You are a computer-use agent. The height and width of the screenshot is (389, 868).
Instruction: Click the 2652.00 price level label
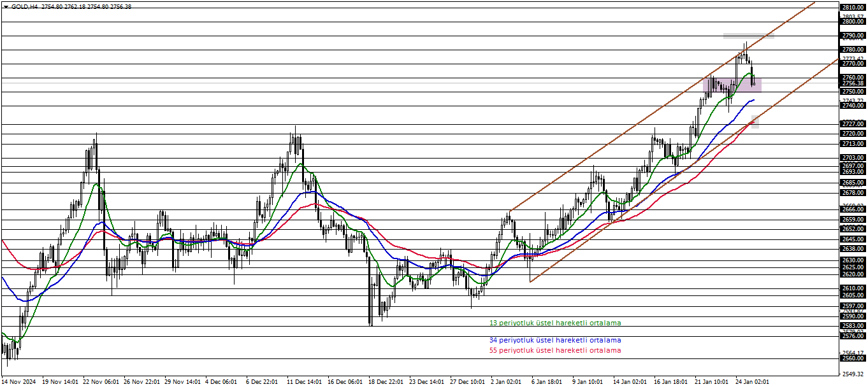[853, 229]
